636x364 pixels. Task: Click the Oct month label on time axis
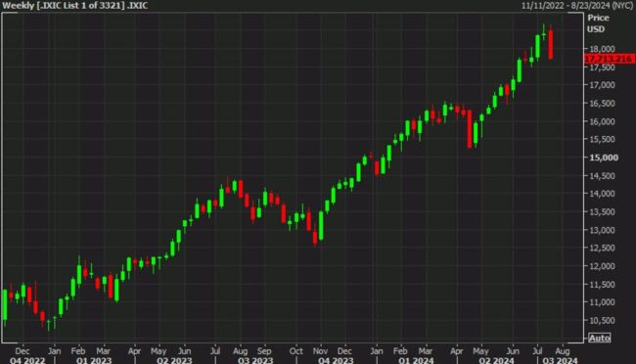(x=295, y=350)
